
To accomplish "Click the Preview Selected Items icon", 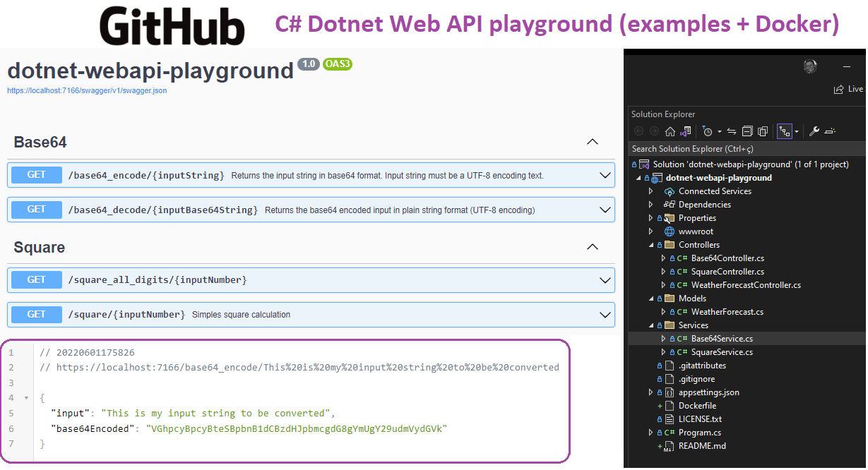I will coord(830,131).
